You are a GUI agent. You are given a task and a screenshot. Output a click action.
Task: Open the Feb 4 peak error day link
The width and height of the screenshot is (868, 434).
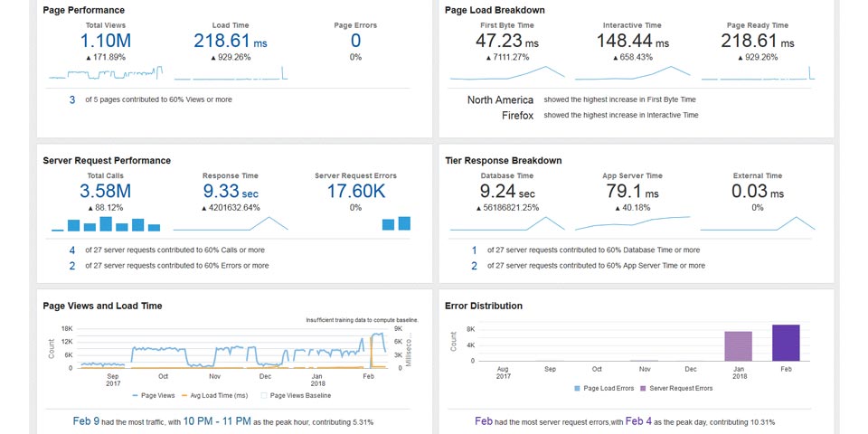pyautogui.click(x=639, y=421)
